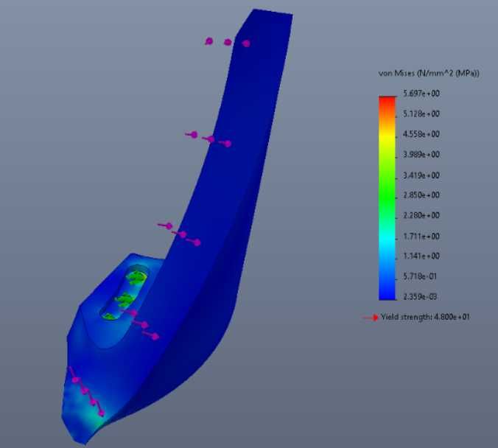Select the green fixture symbols inside the slot
This screenshot has height=448, width=498.
click(x=127, y=295)
